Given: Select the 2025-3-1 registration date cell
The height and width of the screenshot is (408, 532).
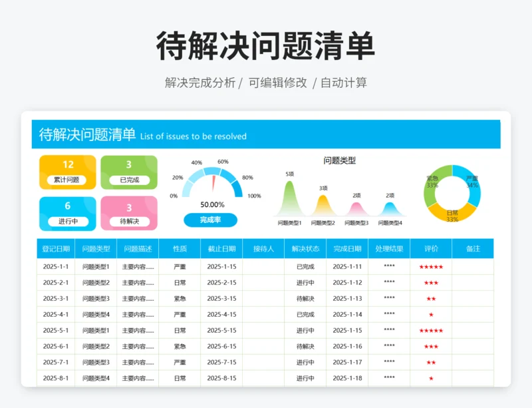Looking at the screenshot, I should click(x=56, y=299).
